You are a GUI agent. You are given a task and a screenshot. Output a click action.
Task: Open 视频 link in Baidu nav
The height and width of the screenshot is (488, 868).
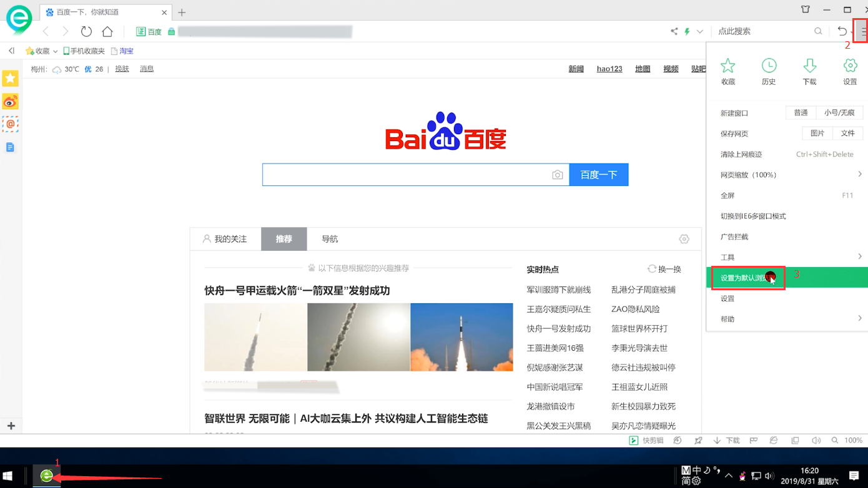click(671, 69)
